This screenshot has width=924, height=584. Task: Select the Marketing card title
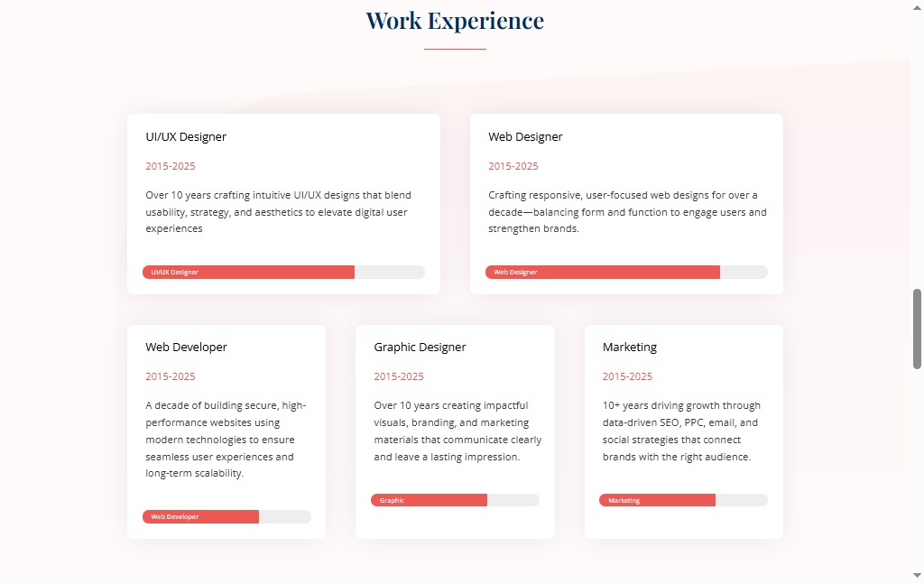tap(630, 347)
